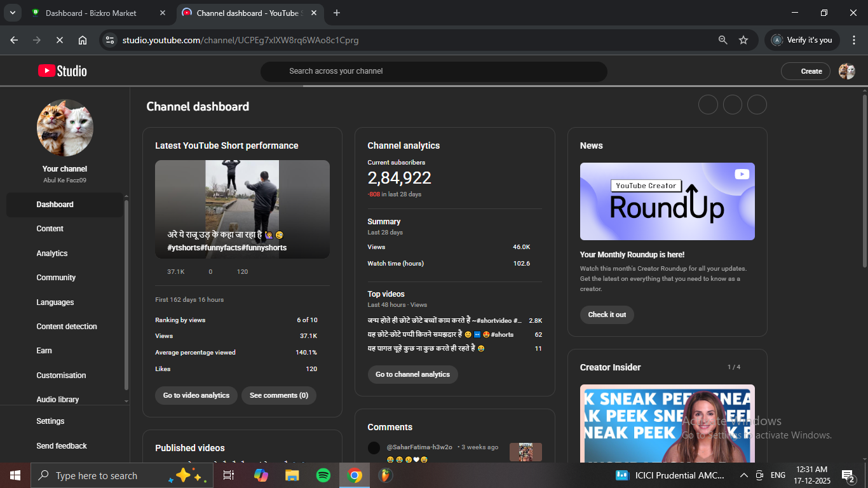The height and width of the screenshot is (488, 868).
Task: Bookmark this page with star icon
Action: pyautogui.click(x=743, y=40)
